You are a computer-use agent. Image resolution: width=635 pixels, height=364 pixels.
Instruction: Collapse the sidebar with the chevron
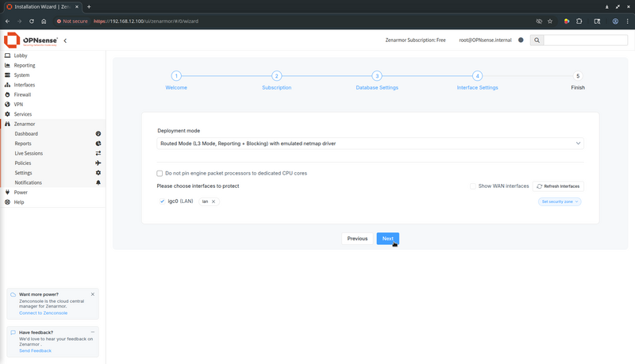tap(65, 40)
